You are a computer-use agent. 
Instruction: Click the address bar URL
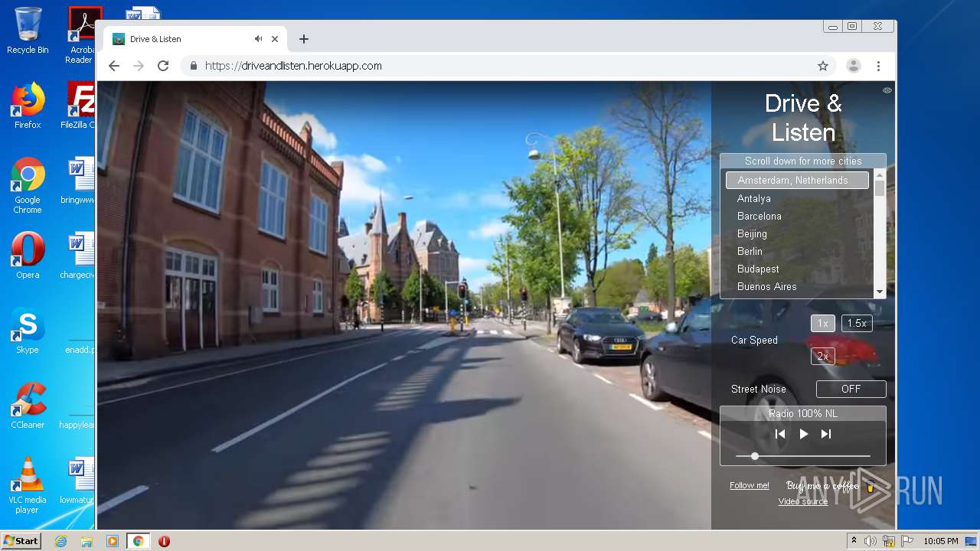pyautogui.click(x=293, y=66)
